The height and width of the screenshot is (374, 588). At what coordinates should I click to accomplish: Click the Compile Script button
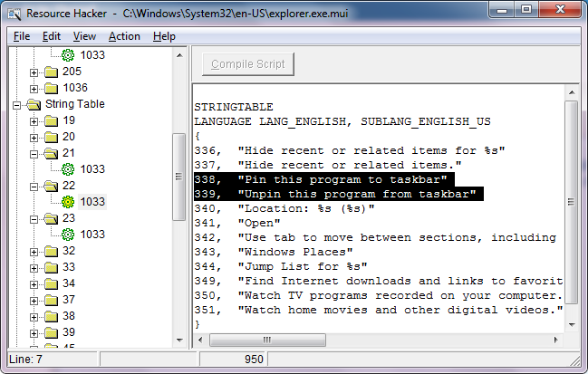(248, 64)
